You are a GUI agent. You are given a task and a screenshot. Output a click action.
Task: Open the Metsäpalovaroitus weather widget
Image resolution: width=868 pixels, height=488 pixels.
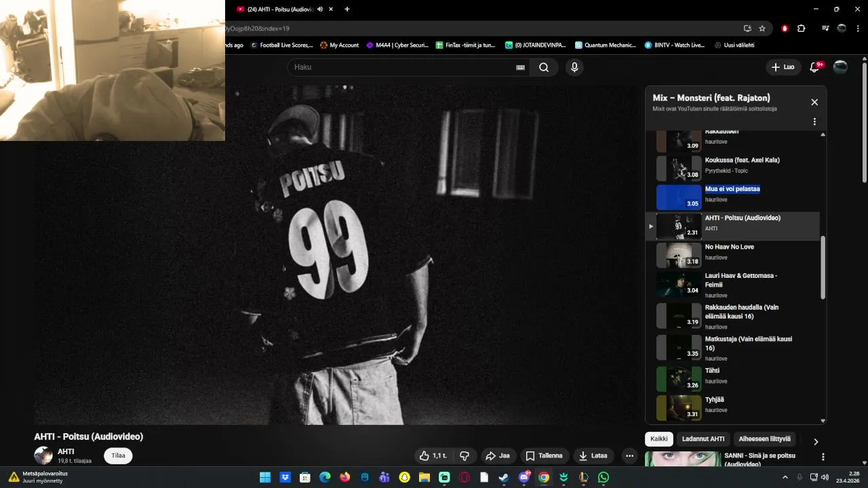pyautogui.click(x=38, y=477)
